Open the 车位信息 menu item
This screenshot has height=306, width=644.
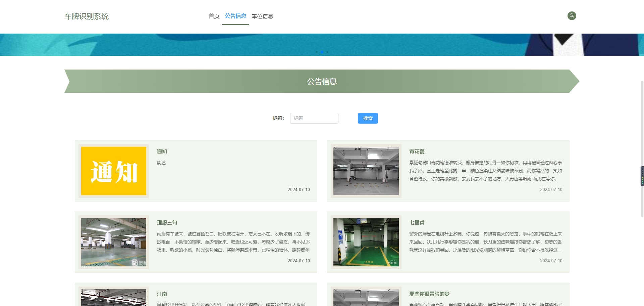click(x=262, y=16)
